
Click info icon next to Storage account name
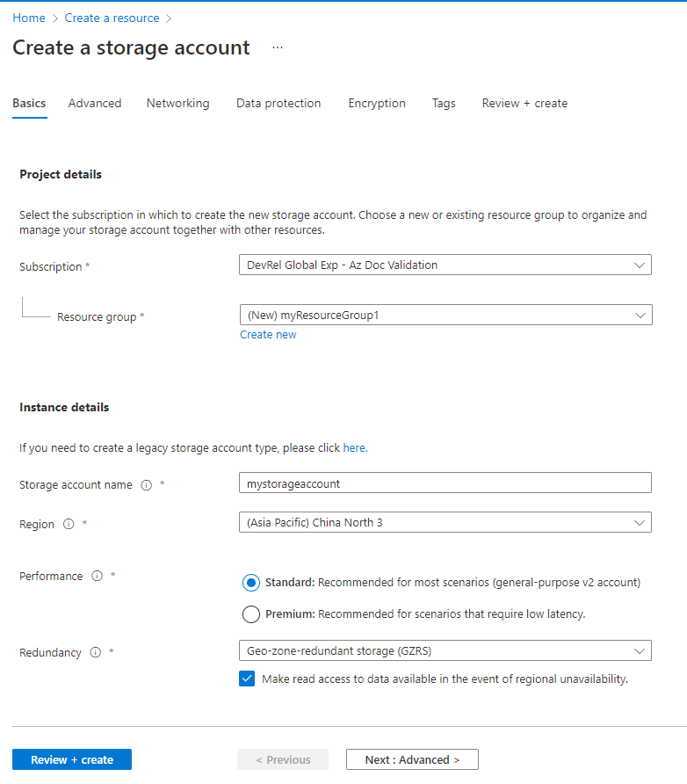coord(147,485)
